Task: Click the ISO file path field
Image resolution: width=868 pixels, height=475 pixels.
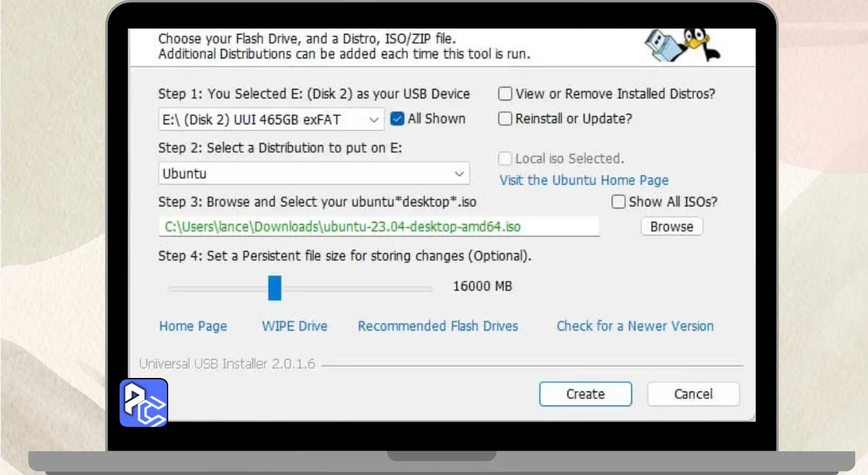Action: [379, 227]
